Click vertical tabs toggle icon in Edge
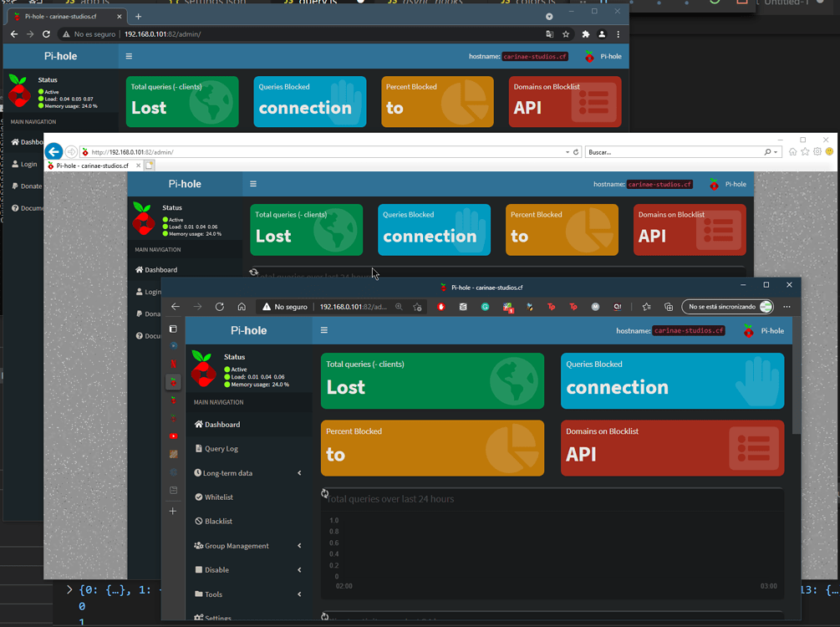 (172, 329)
